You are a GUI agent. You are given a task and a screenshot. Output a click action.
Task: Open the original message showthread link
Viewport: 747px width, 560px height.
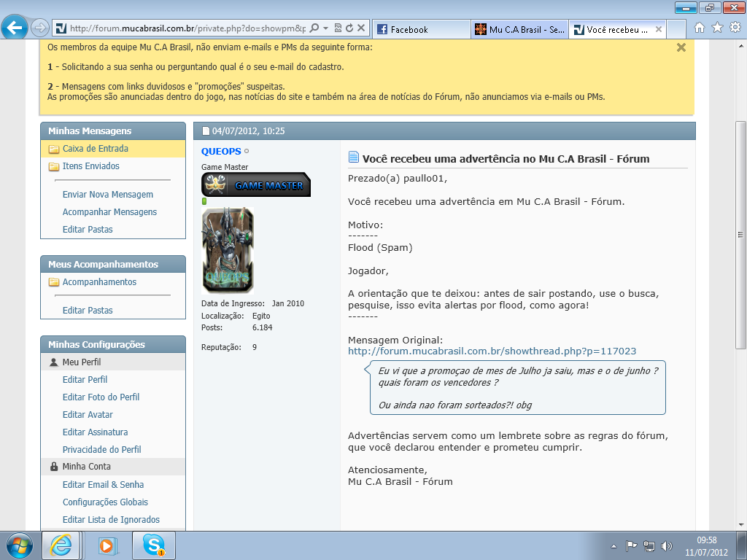492,351
